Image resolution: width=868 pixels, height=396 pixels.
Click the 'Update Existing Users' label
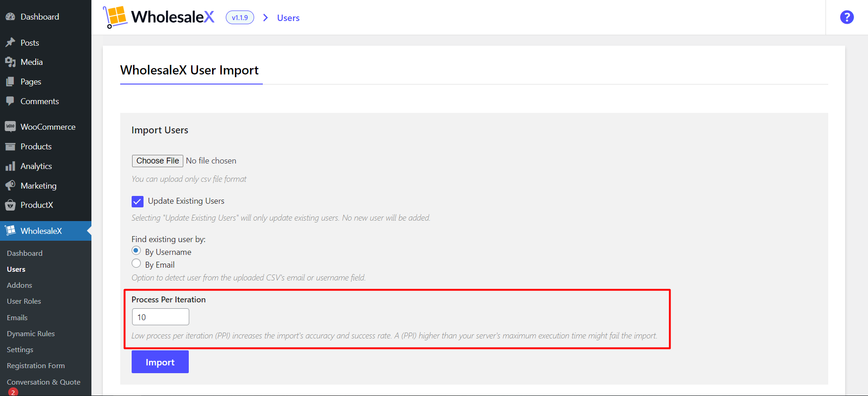tap(186, 201)
